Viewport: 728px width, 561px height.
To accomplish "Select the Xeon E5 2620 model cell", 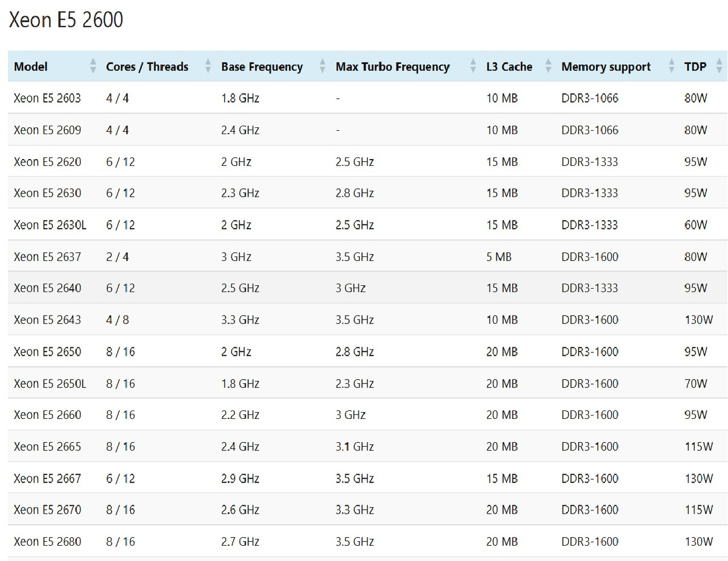I will pyautogui.click(x=47, y=161).
